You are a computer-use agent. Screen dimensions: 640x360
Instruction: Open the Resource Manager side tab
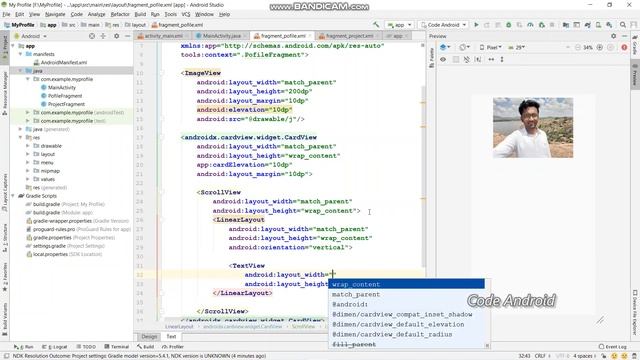pyautogui.click(x=5, y=93)
